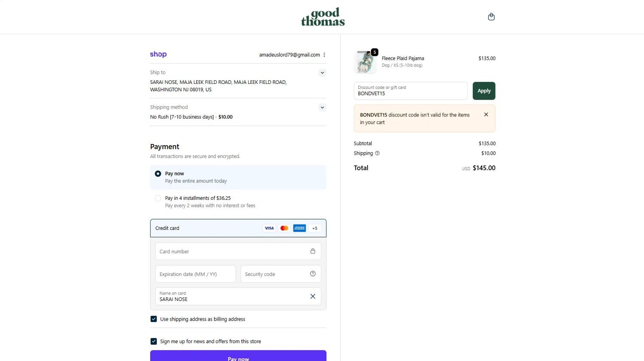Click the American Express icon
This screenshot has width=644, height=361.
click(x=299, y=228)
